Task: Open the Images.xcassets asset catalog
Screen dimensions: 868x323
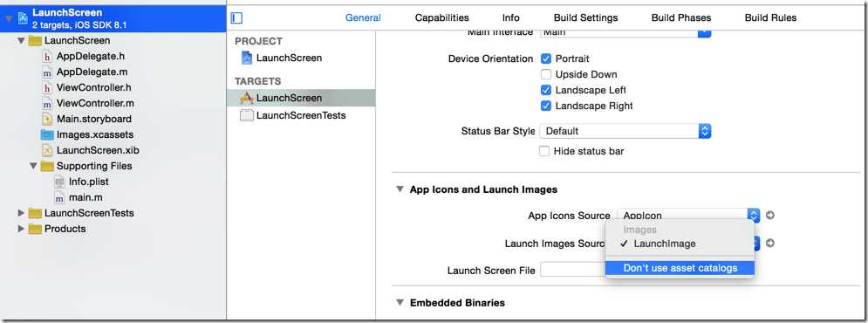Action: pyautogui.click(x=87, y=134)
